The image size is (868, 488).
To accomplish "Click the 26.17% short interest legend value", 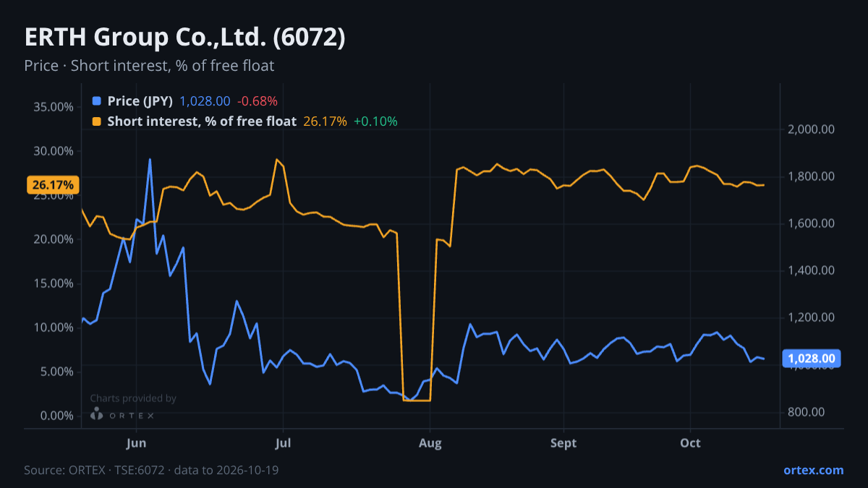I will [x=325, y=121].
